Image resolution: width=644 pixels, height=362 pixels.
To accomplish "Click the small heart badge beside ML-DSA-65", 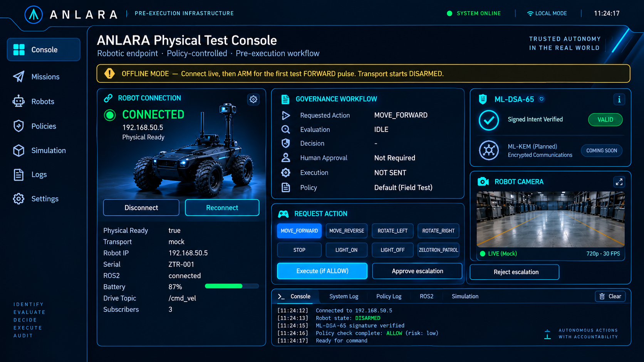I will click(x=542, y=99).
